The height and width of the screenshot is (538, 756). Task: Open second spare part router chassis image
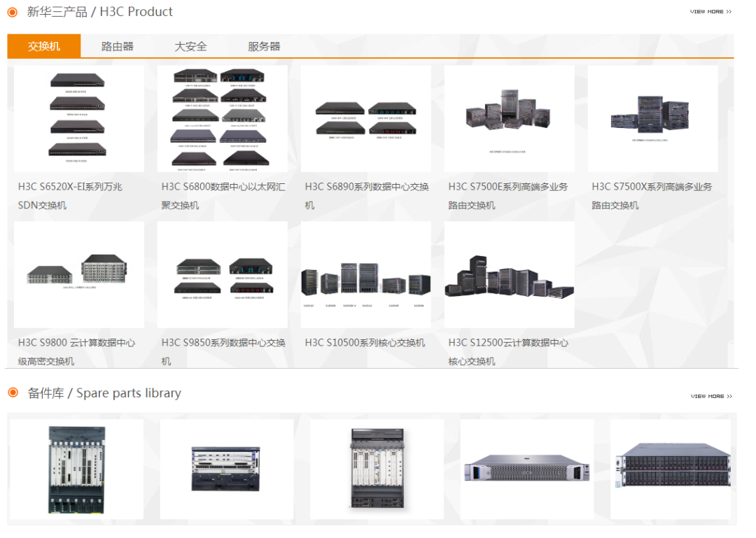(227, 469)
